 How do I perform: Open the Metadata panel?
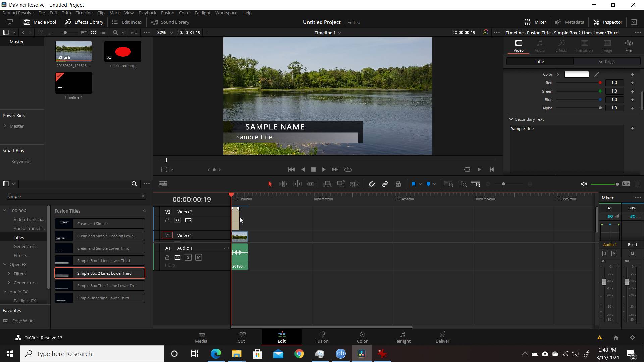click(x=569, y=22)
